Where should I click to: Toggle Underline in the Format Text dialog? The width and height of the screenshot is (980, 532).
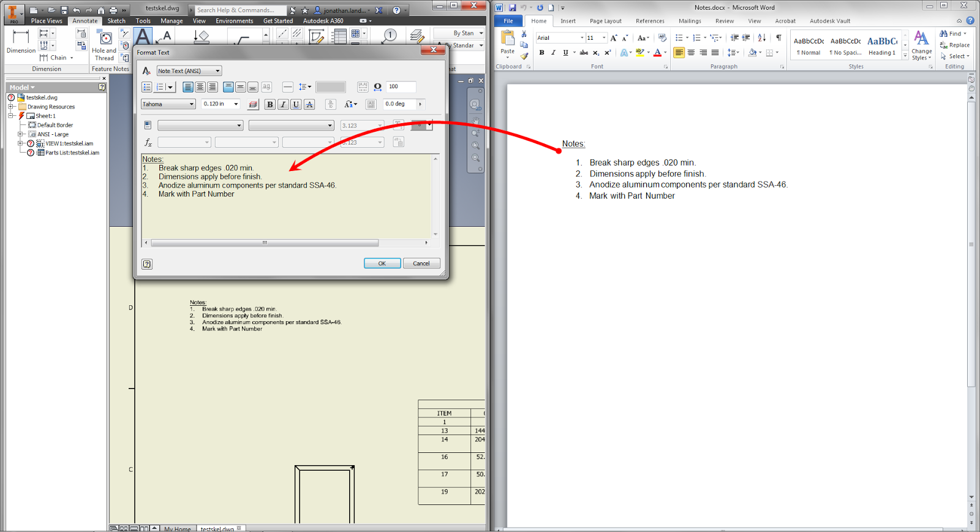(x=296, y=104)
